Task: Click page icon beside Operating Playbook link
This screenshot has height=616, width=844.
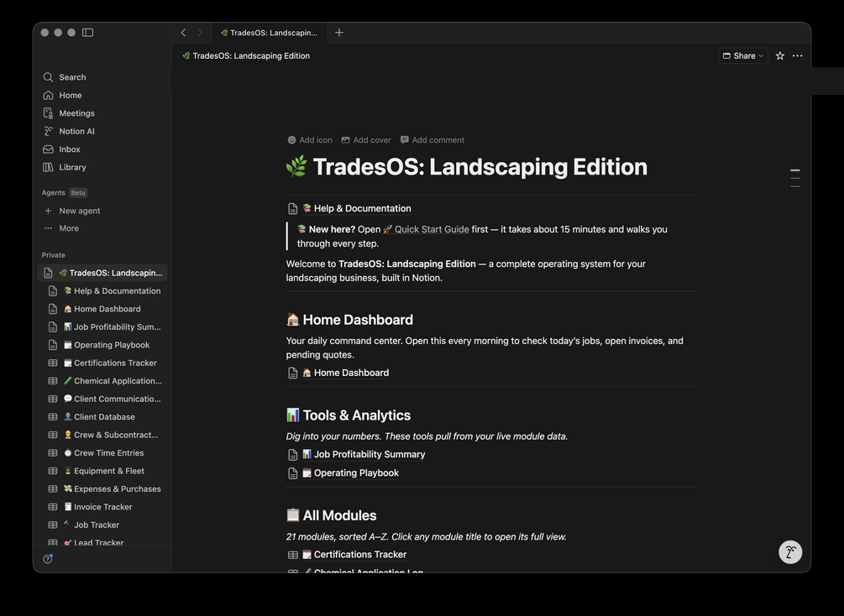Action: tap(293, 473)
